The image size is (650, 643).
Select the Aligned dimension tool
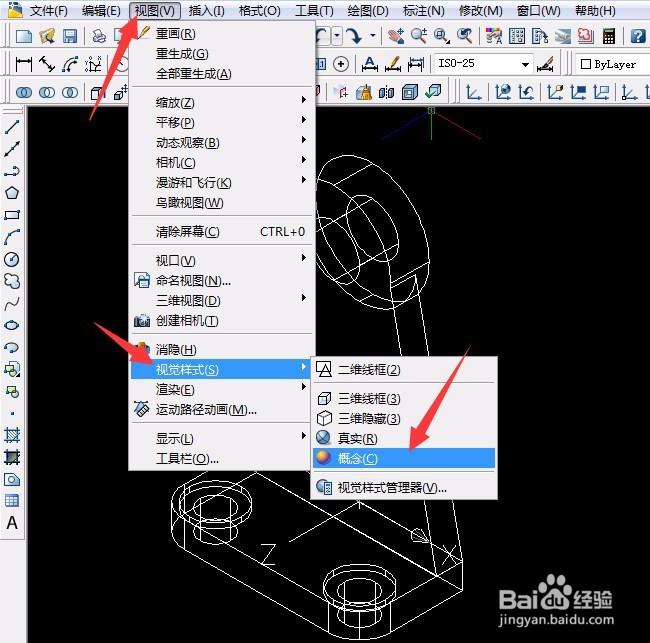tap(47, 64)
